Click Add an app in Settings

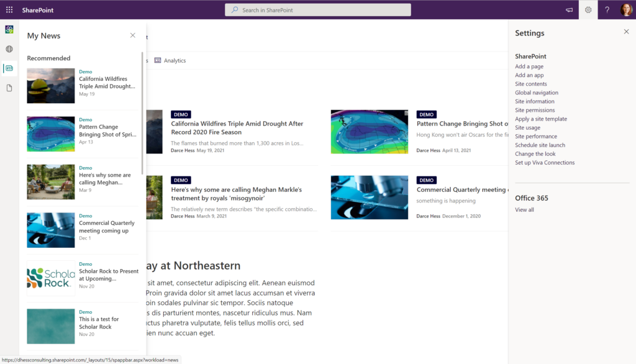pos(529,75)
